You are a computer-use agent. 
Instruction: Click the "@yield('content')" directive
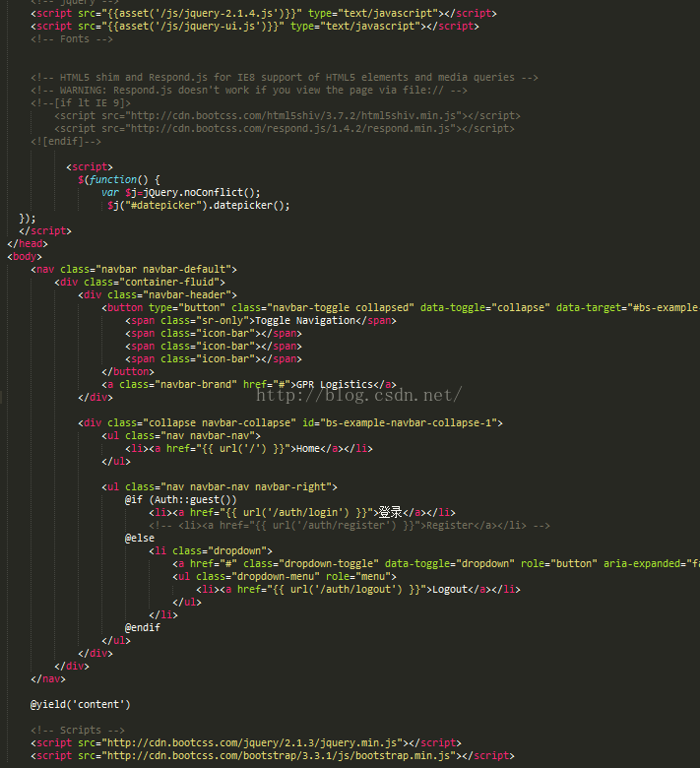coord(81,704)
